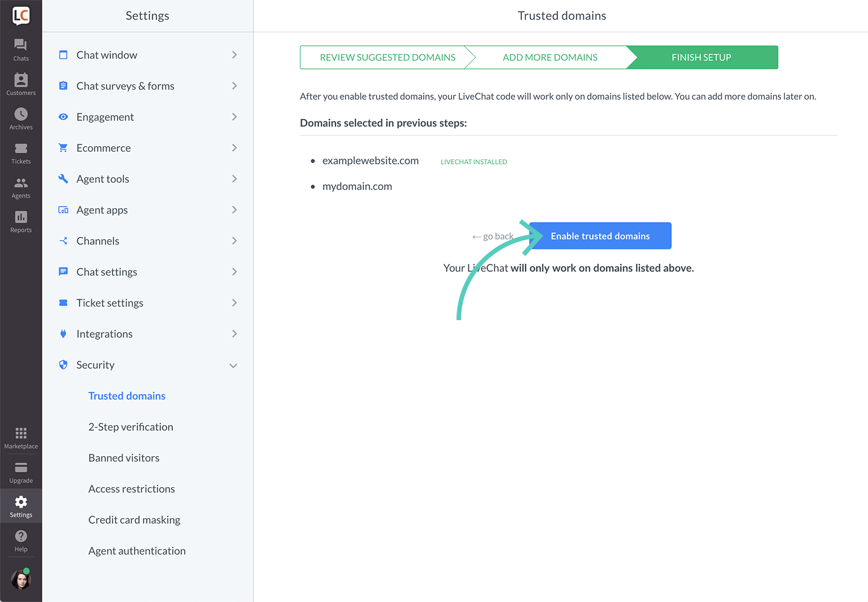The height and width of the screenshot is (602, 868).
Task: Select the Finish Setup step
Action: 702,57
